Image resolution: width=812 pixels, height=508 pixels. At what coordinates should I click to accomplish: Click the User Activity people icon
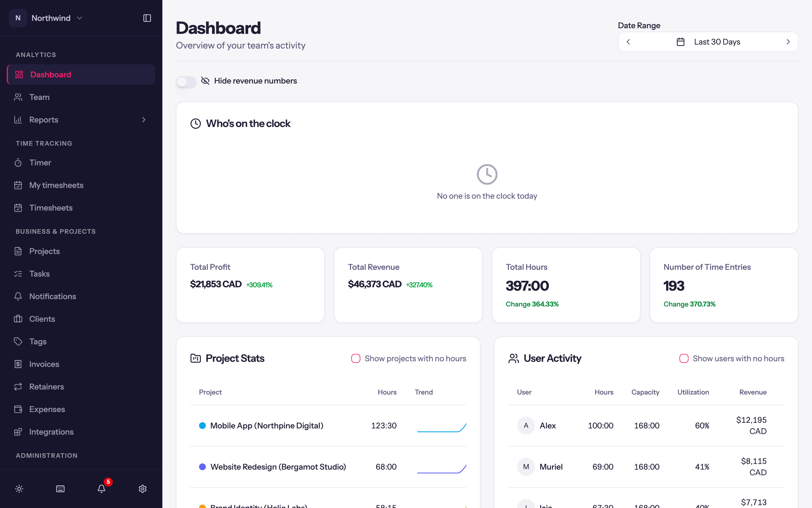(x=513, y=358)
